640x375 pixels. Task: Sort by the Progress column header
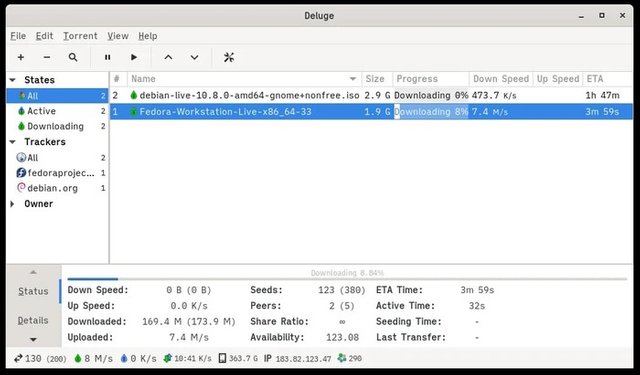coord(431,79)
